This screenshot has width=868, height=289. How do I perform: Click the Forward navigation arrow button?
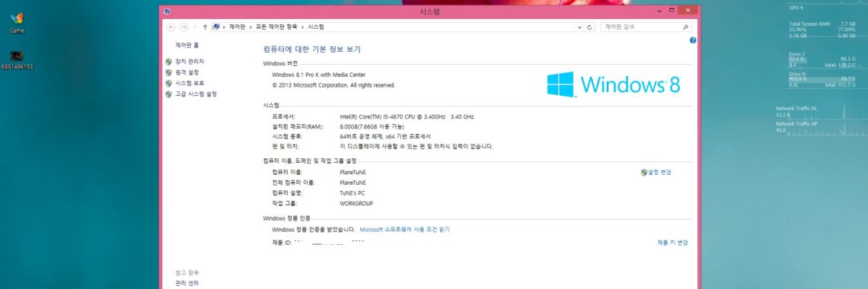[184, 27]
